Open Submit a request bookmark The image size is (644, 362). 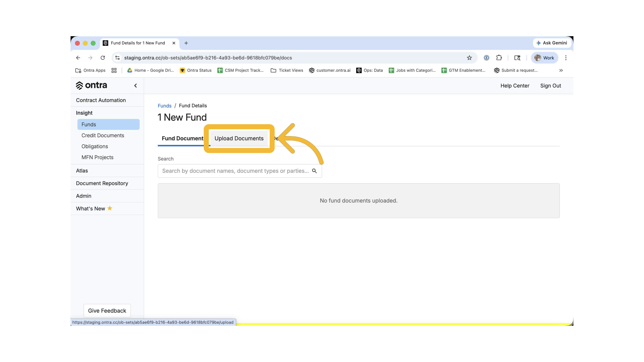click(x=516, y=70)
